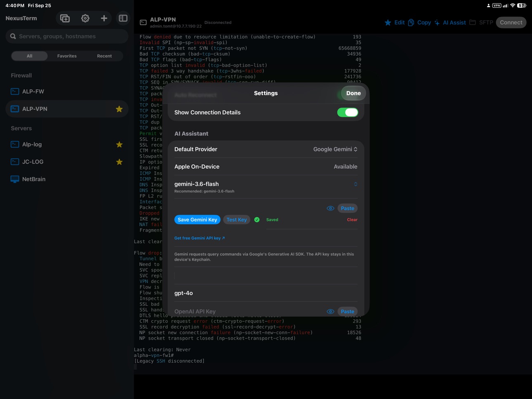Click the favorite star in top toolbar

[x=388, y=23]
